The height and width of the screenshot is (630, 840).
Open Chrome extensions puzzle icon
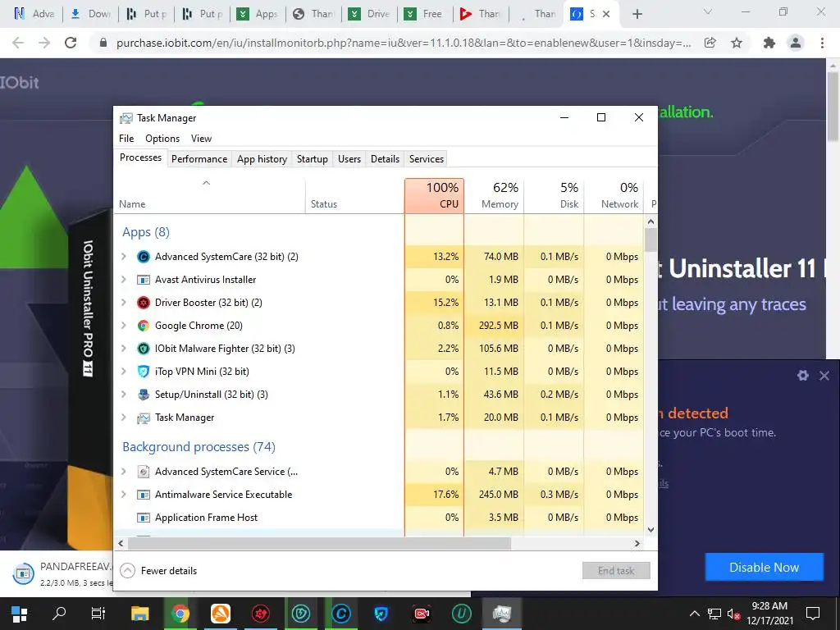pyautogui.click(x=769, y=43)
